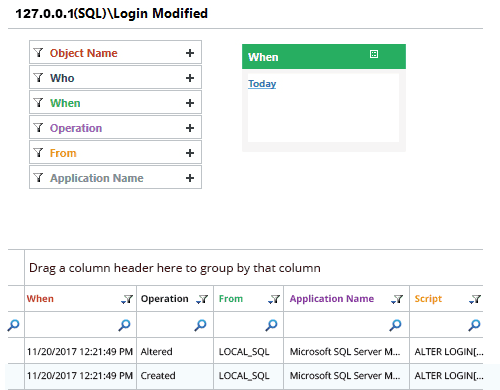This screenshot has width=500, height=390.
Task: Open the When column header filter icon
Action: pyautogui.click(x=127, y=299)
